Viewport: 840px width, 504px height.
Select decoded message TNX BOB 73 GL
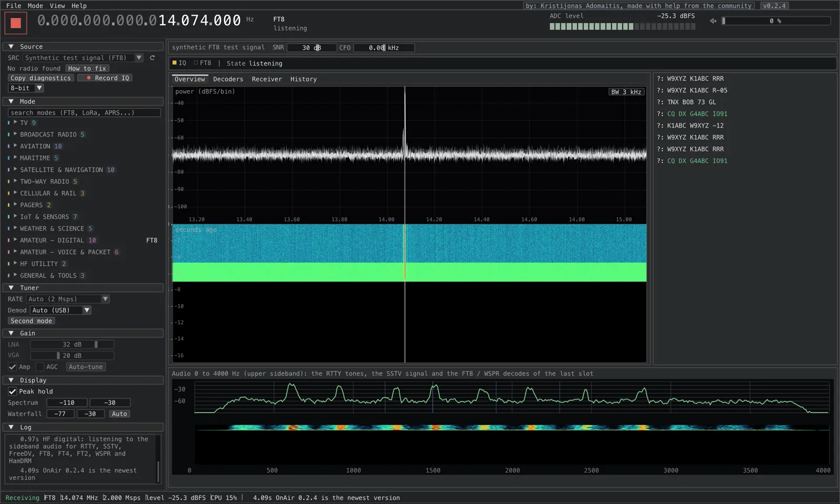tap(691, 102)
